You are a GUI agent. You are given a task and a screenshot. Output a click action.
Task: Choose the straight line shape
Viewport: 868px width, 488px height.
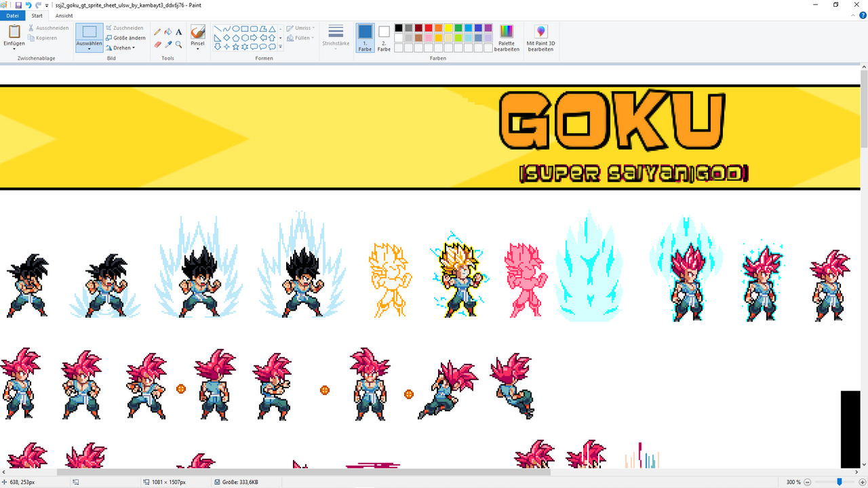pos(218,29)
